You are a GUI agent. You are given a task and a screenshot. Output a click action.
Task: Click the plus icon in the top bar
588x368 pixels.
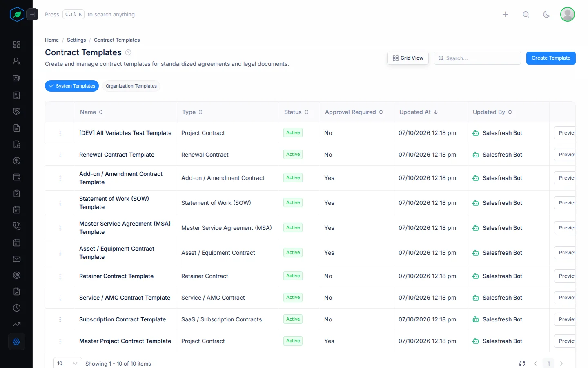(506, 14)
